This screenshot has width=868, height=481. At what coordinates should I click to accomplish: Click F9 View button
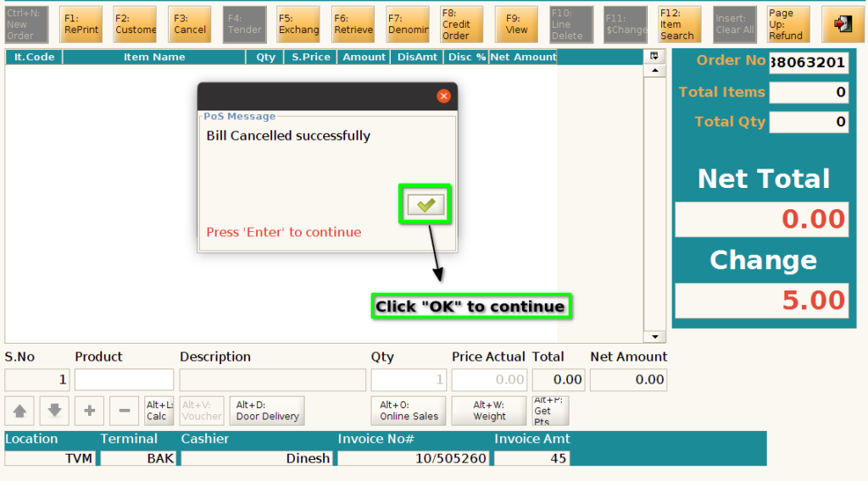tap(516, 25)
